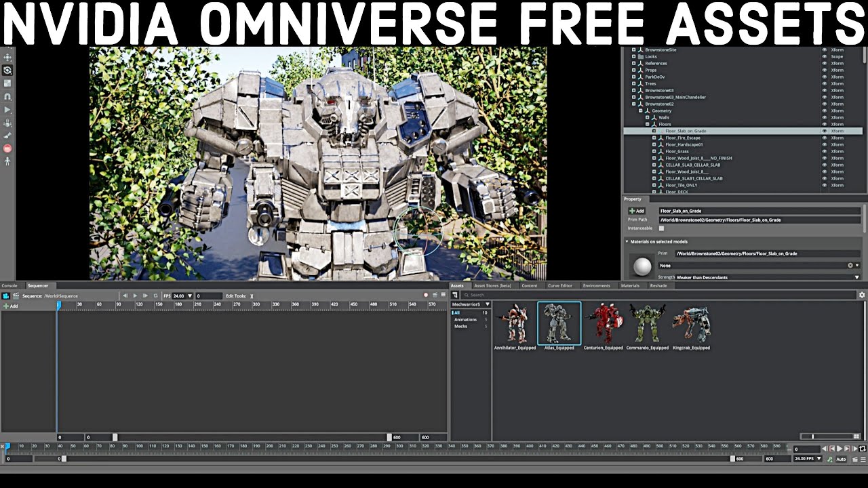The width and height of the screenshot is (868, 488).
Task: Click the sequencer clapperboard icon
Action: (16, 296)
